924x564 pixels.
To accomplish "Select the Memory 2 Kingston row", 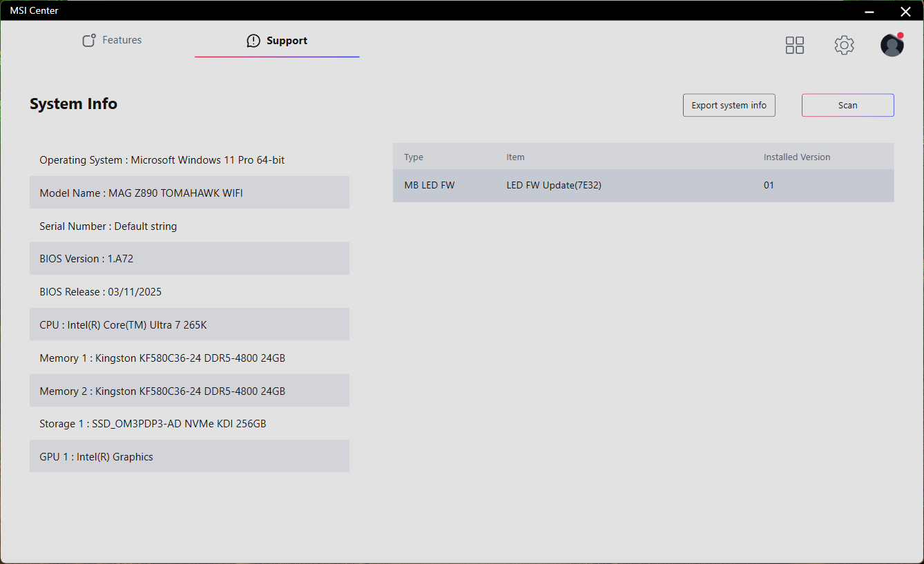I will (189, 391).
